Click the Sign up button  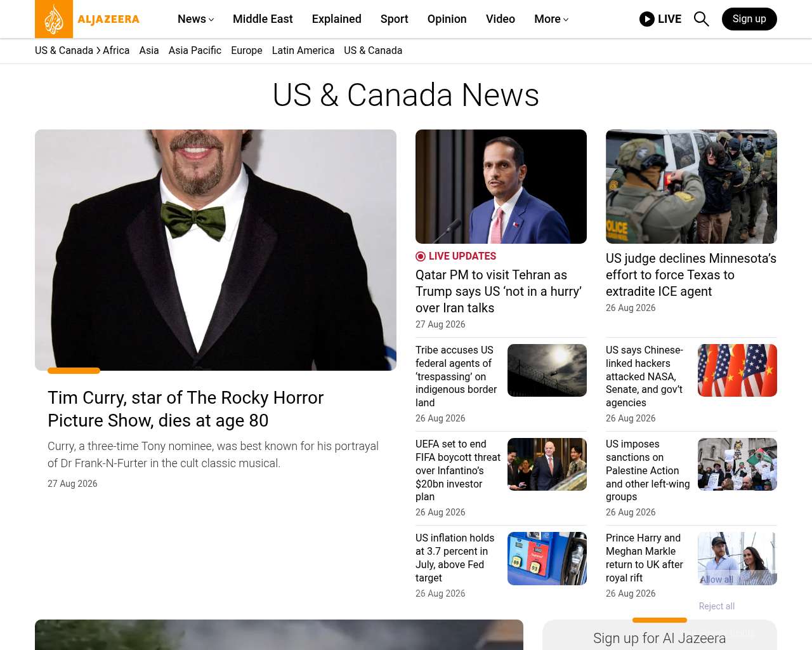click(749, 19)
